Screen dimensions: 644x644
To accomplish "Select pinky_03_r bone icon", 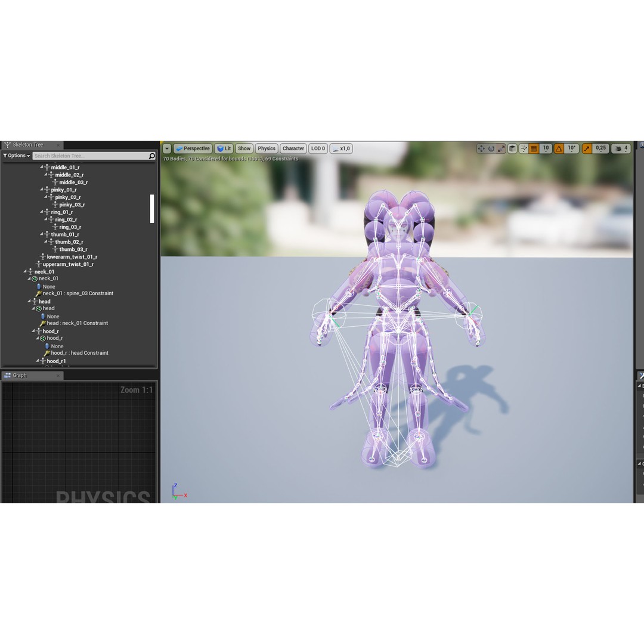I will pyautogui.click(x=55, y=205).
